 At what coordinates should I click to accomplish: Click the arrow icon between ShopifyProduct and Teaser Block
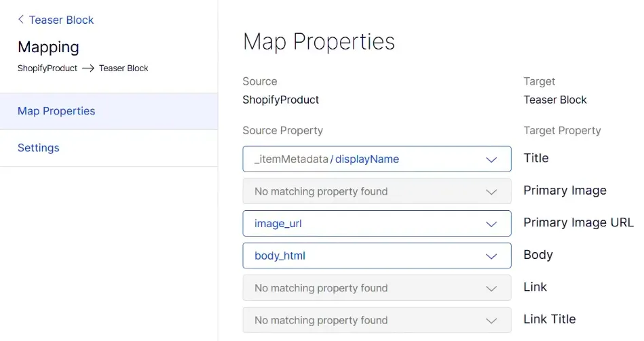coord(88,68)
